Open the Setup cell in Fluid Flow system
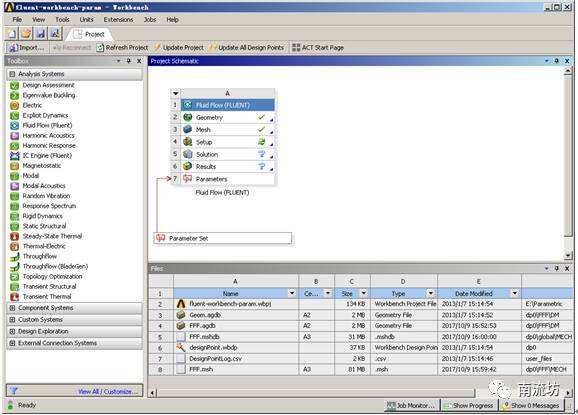This screenshot has height=415, width=578. [x=228, y=142]
